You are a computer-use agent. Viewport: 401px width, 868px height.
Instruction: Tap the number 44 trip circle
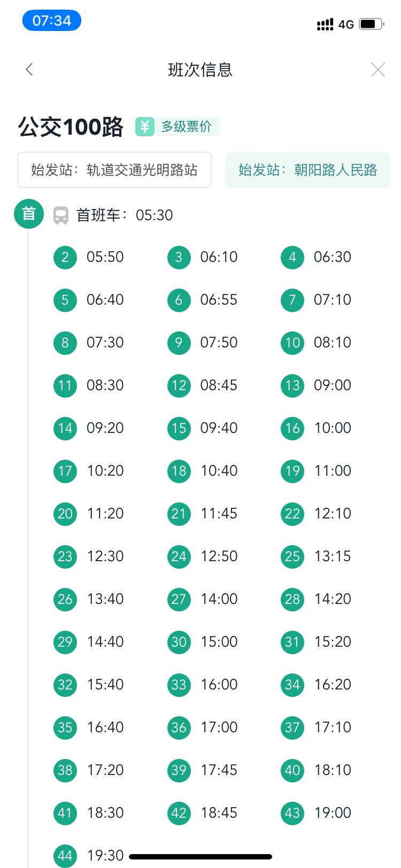[x=65, y=855]
